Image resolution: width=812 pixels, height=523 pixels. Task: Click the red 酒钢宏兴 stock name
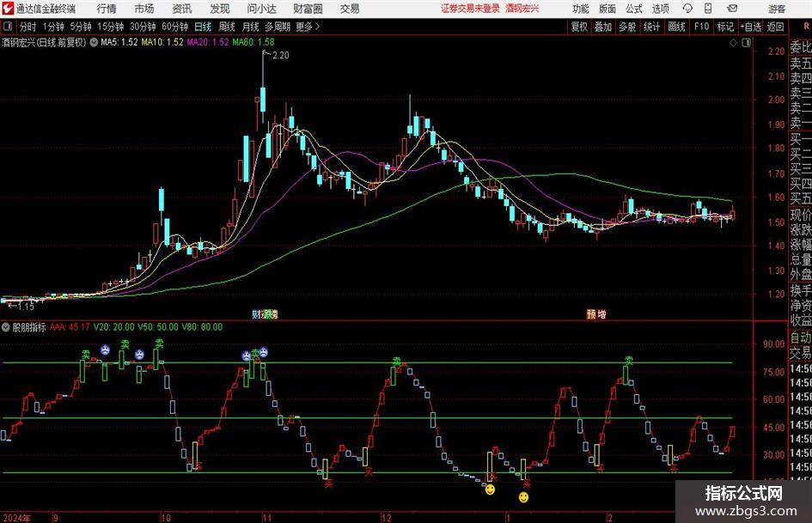[x=522, y=9]
